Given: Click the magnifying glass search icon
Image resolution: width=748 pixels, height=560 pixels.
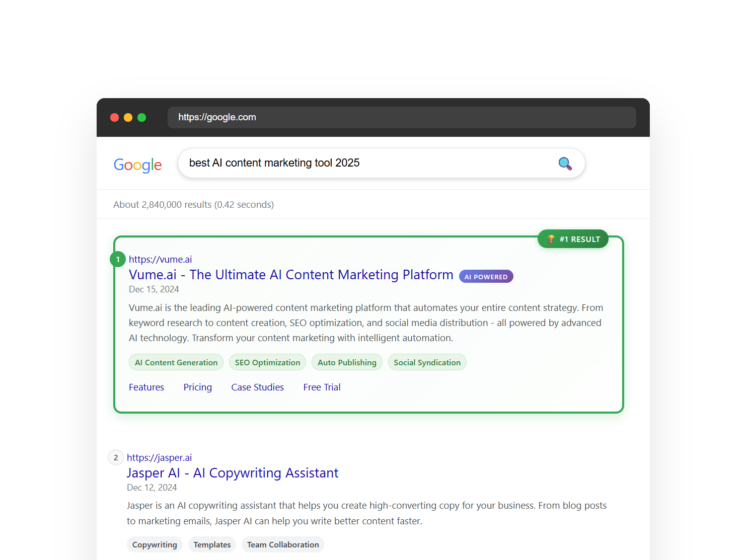Looking at the screenshot, I should click(565, 164).
